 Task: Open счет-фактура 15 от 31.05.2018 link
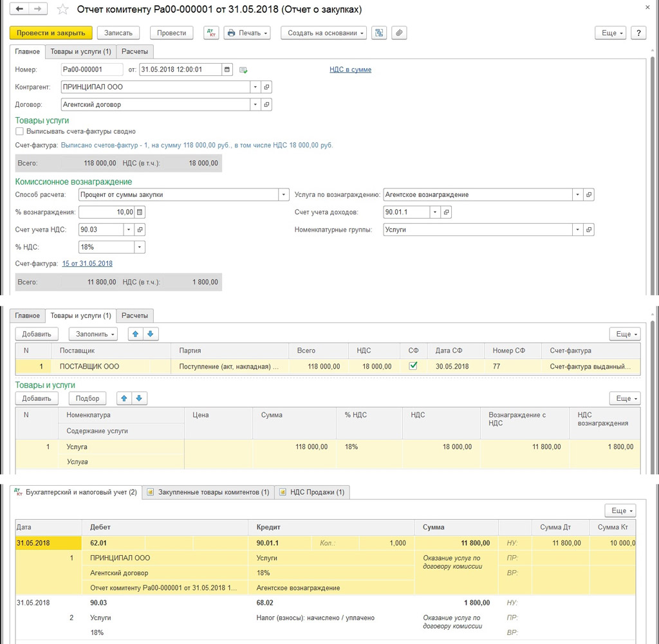88,264
